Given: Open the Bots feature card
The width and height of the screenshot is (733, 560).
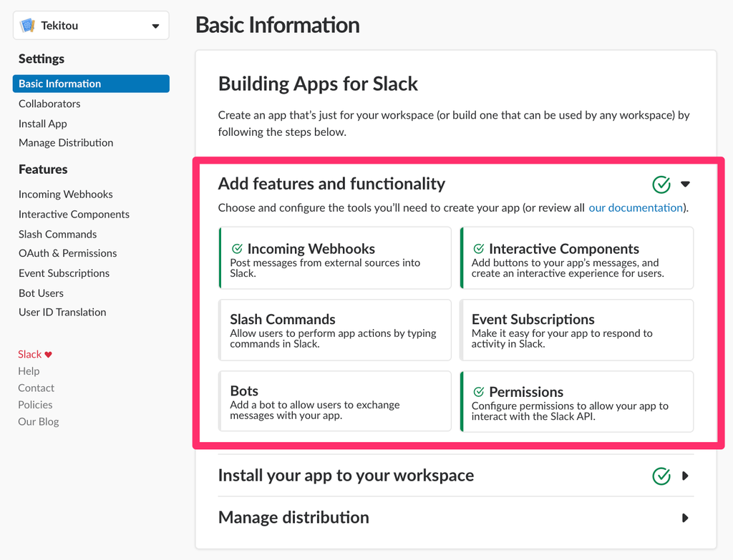Looking at the screenshot, I should click(335, 401).
